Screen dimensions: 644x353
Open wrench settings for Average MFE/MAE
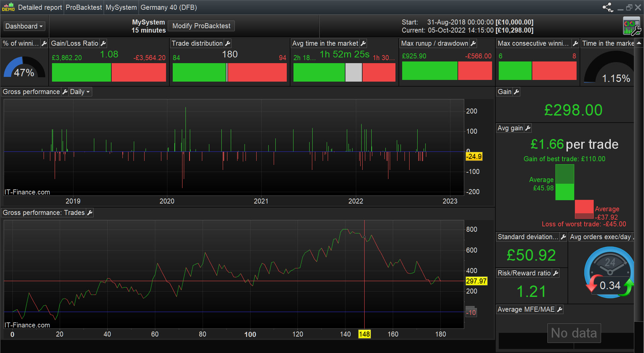tap(559, 309)
